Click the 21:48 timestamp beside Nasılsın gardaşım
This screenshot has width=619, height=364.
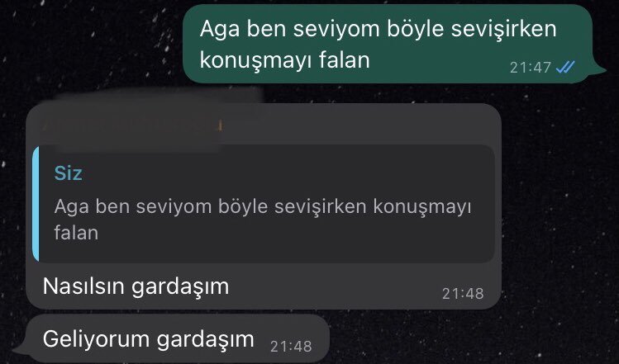pyautogui.click(x=463, y=294)
